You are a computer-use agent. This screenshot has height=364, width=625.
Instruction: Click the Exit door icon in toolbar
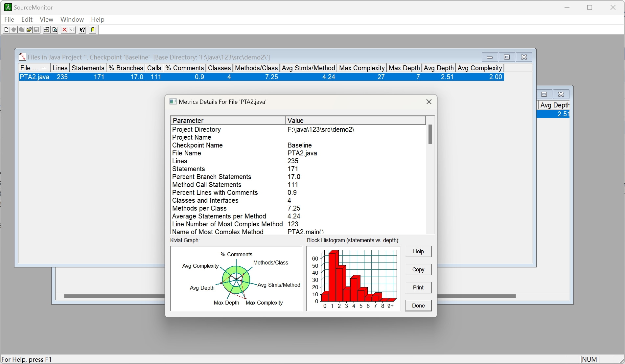tap(93, 30)
